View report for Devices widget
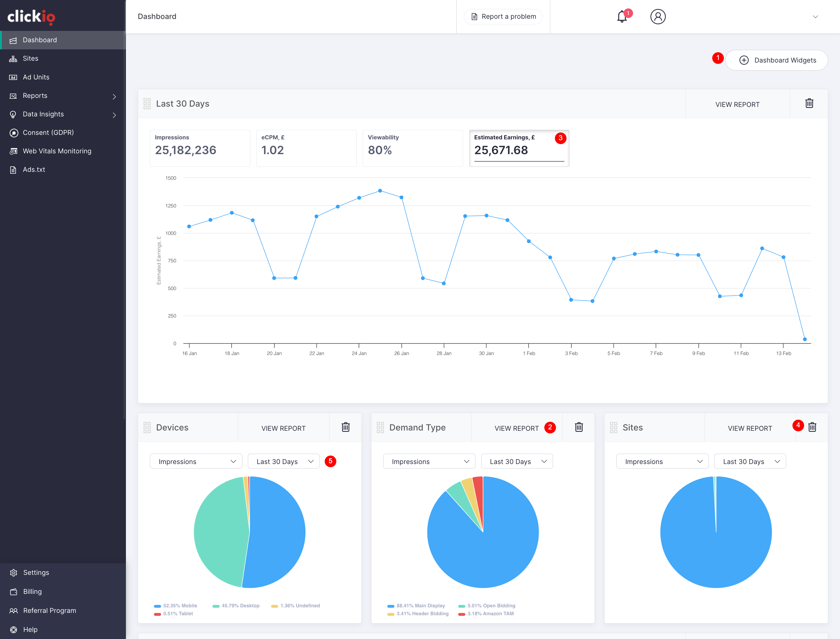 coord(284,428)
